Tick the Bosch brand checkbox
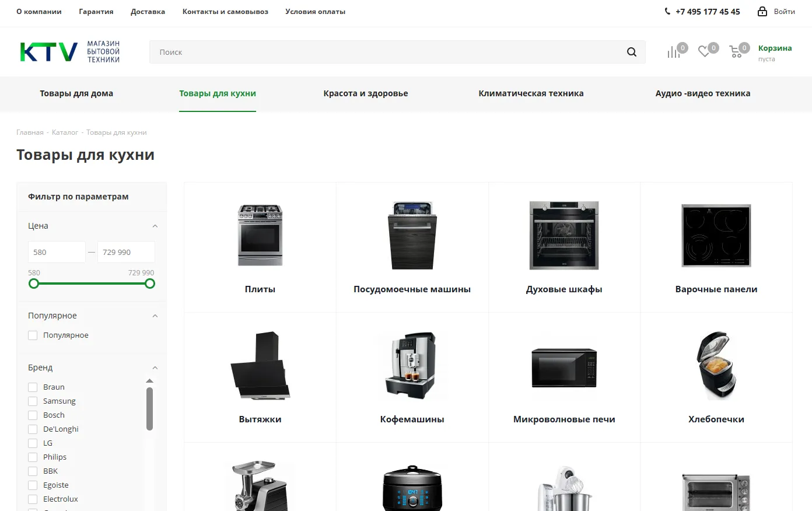The image size is (812, 511). click(33, 415)
